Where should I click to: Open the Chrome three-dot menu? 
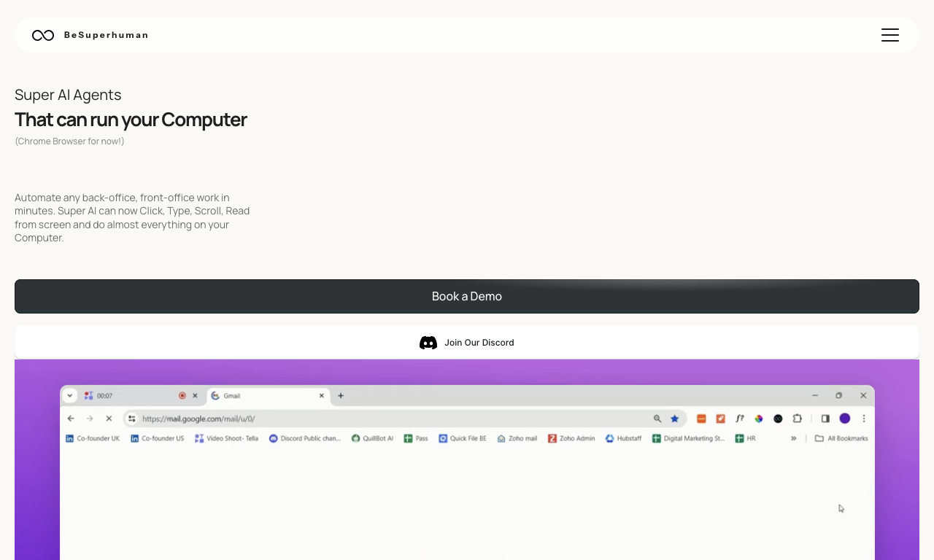pyautogui.click(x=864, y=419)
